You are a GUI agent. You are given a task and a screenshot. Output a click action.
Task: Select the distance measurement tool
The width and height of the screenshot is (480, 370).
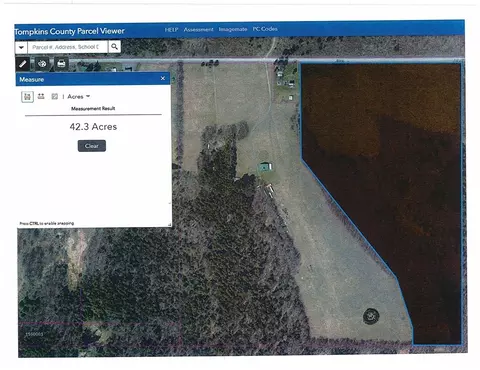pyautogui.click(x=41, y=96)
